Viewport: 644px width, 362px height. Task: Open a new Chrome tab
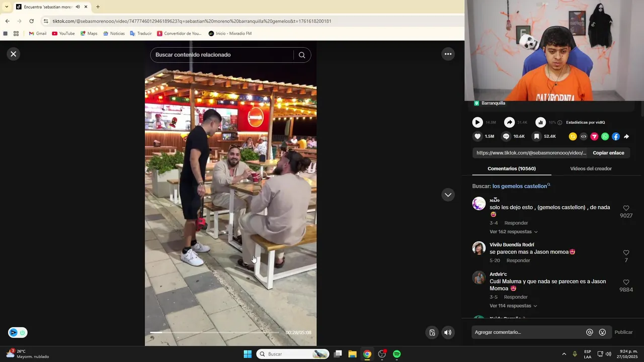(x=98, y=7)
